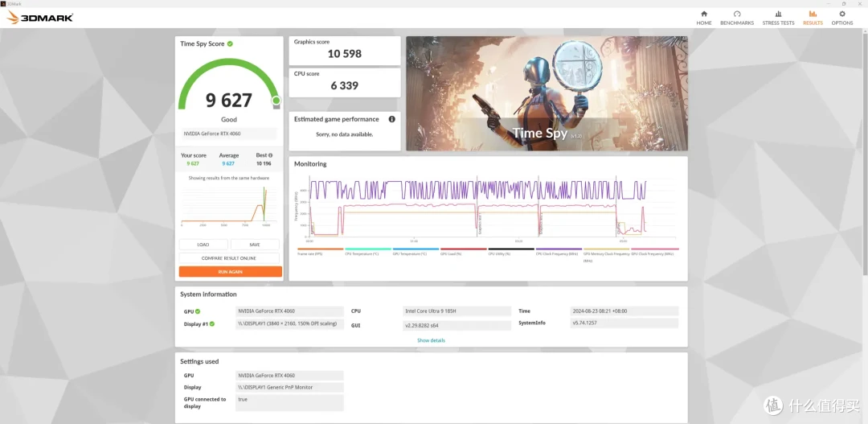The image size is (868, 424).
Task: Click the Your score value
Action: click(193, 163)
